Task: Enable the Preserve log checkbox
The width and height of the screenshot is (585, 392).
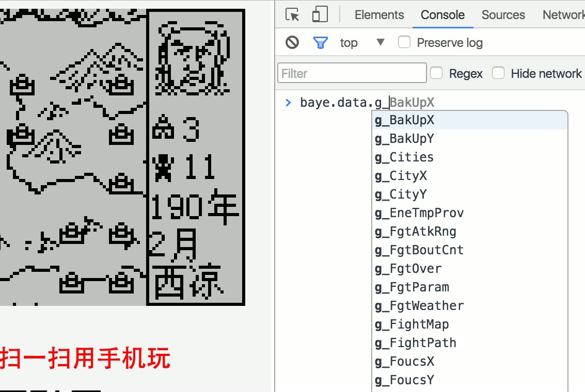Action: pos(404,42)
